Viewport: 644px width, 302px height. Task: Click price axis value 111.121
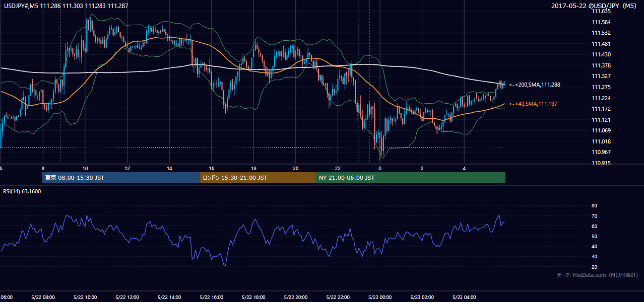point(602,120)
